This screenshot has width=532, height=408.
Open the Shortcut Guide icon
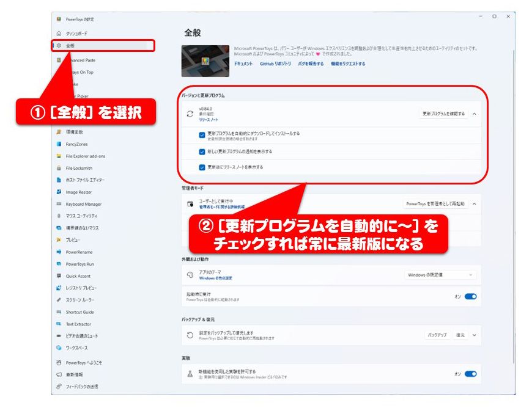click(x=59, y=311)
